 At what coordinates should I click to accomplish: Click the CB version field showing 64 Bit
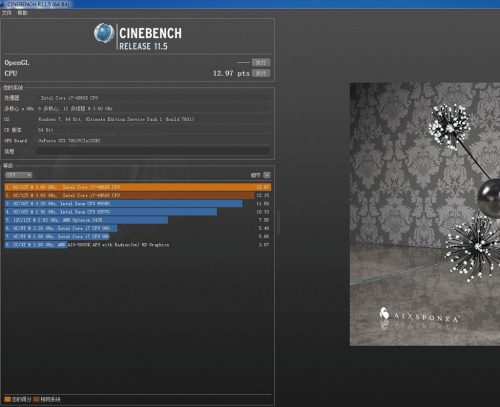pos(153,130)
